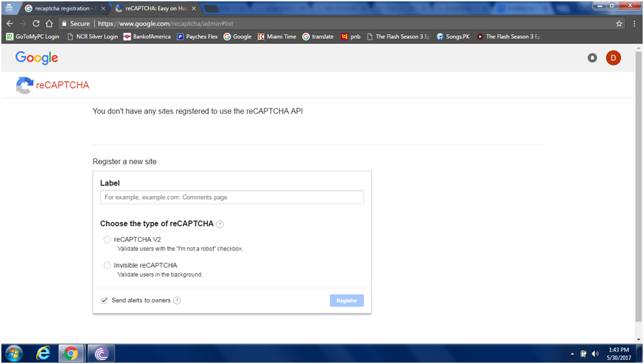Click into the Label input field
The height and width of the screenshot is (364, 644).
coord(232,197)
